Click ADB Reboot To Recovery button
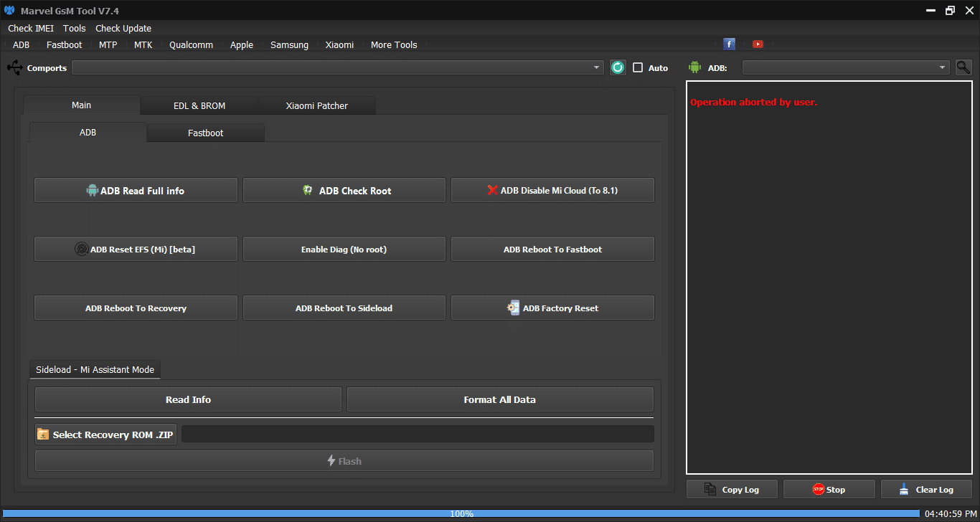The image size is (980, 522). (x=136, y=308)
